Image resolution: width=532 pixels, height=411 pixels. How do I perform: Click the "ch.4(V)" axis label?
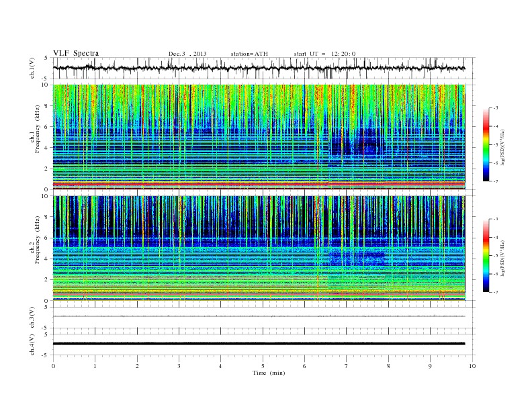coord(32,345)
